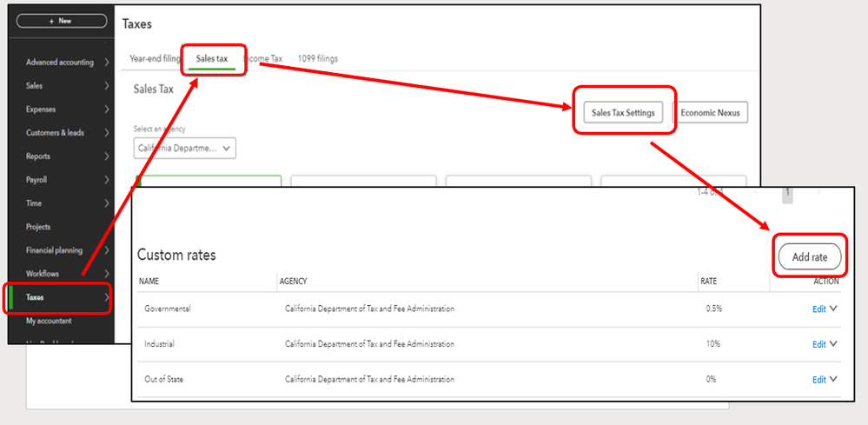
Task: Expand the Expenses chevron
Action: [x=106, y=110]
